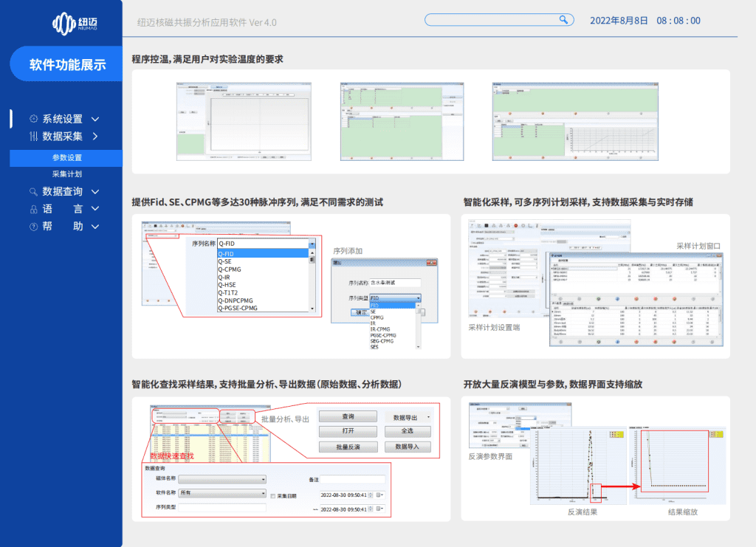Click the 查询 button
756x547 pixels.
pos(348,417)
